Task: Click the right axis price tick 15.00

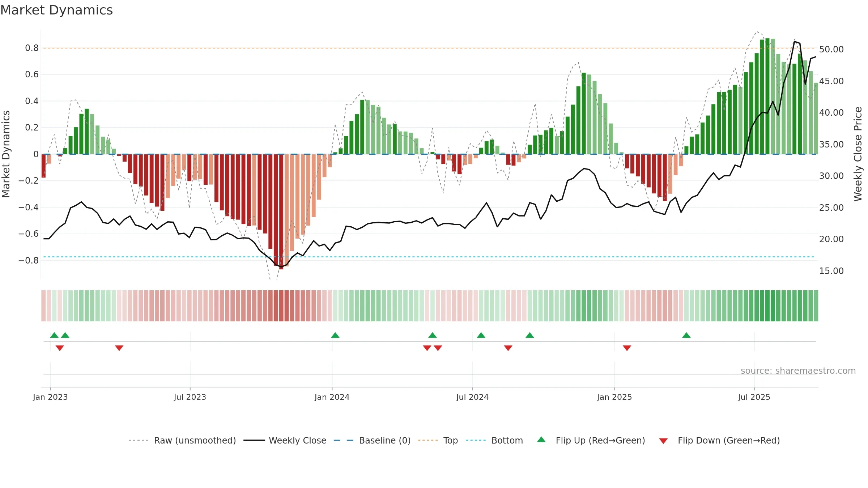Action: [831, 271]
